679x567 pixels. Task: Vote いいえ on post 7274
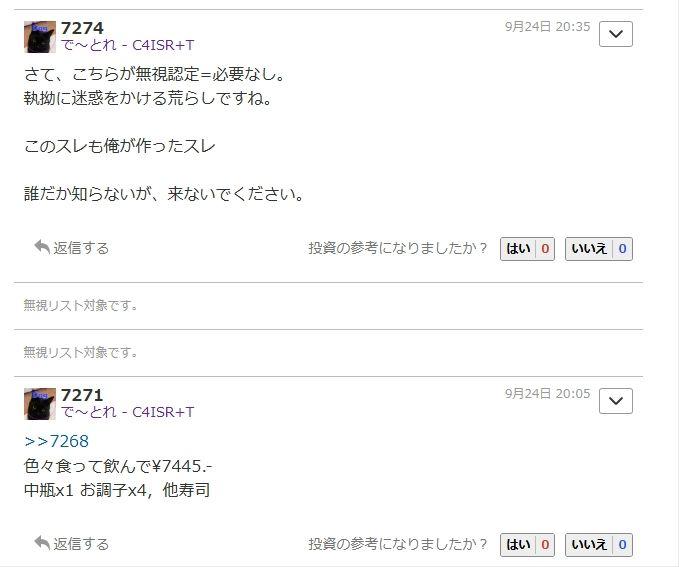coord(599,249)
